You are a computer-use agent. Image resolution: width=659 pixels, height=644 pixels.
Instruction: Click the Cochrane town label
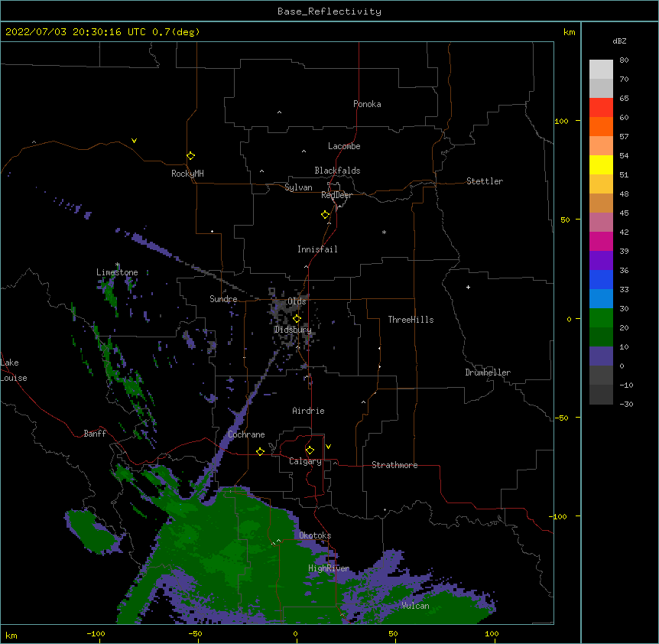pos(246,434)
